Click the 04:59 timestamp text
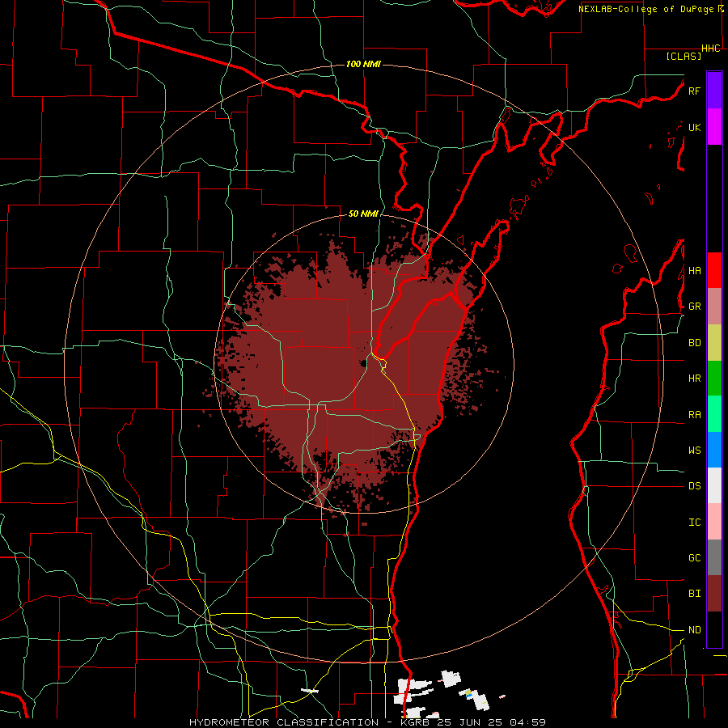Image resolution: width=728 pixels, height=728 pixels. (527, 722)
